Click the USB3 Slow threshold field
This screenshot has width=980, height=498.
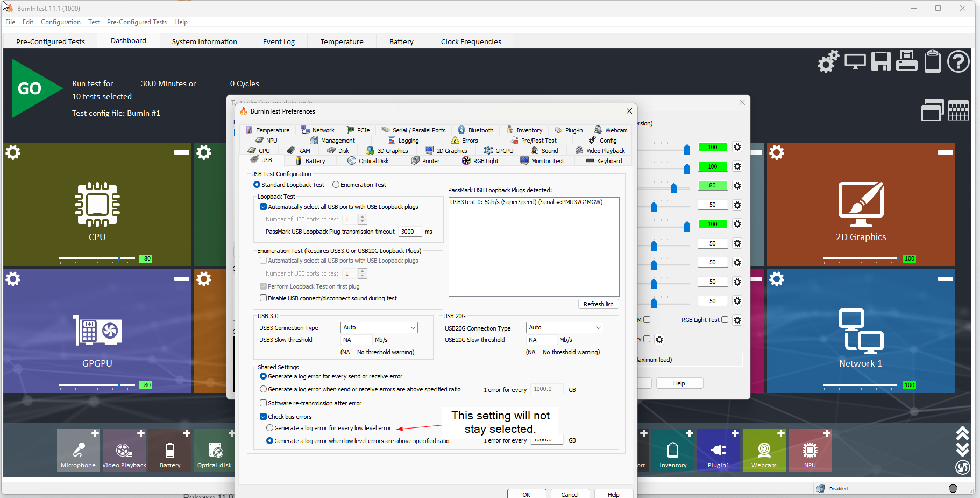pos(356,340)
